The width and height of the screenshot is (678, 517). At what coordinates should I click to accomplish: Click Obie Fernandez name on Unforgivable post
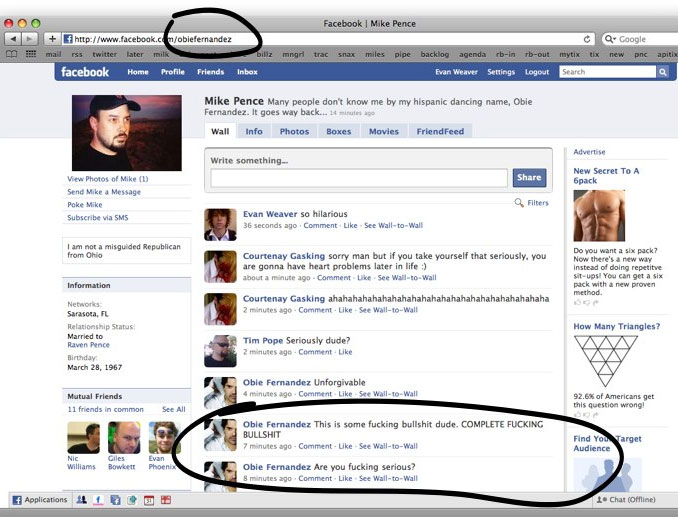pyautogui.click(x=277, y=382)
